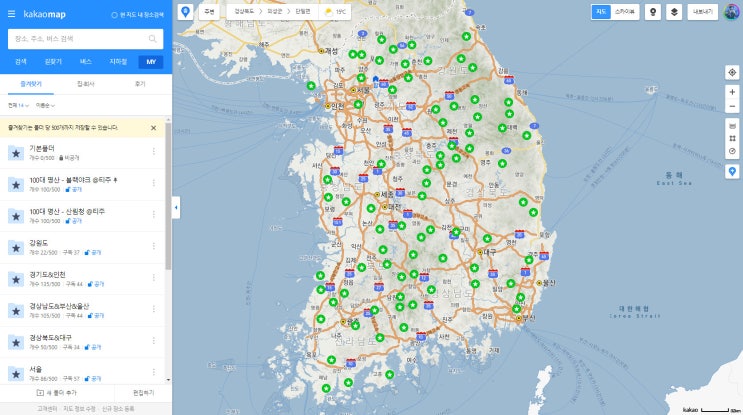Click 의성군 in the location breadcrumb
The width and height of the screenshot is (743, 415).
point(274,11)
